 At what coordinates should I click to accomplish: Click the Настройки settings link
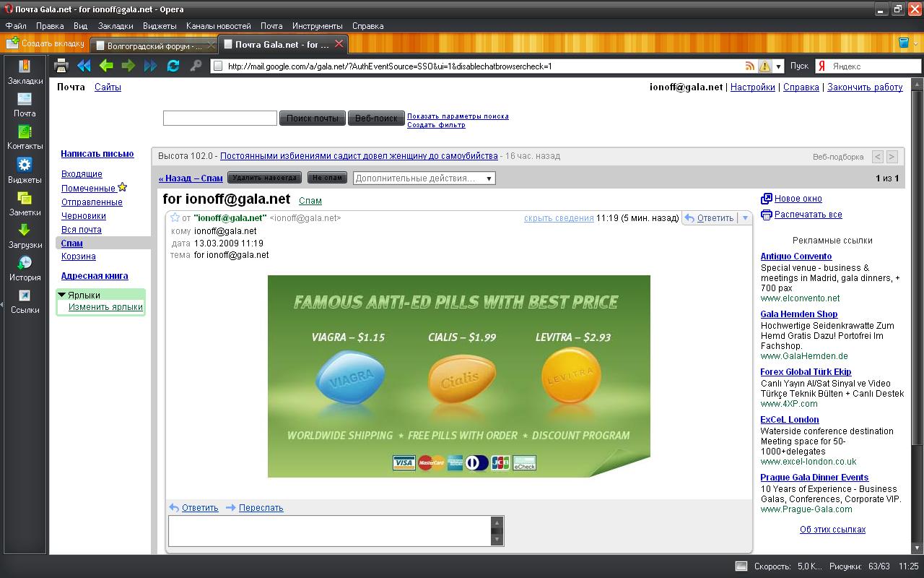point(753,87)
